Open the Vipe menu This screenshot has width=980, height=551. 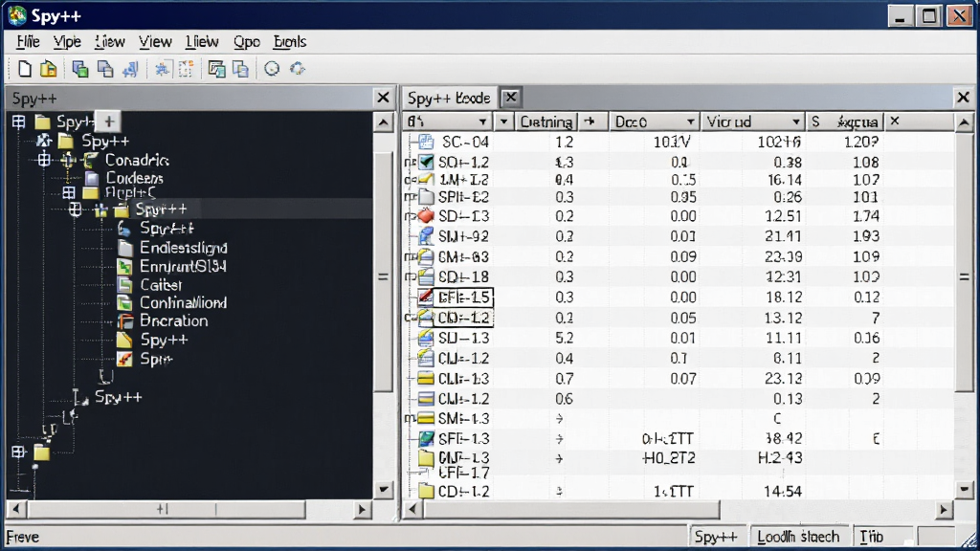click(67, 42)
